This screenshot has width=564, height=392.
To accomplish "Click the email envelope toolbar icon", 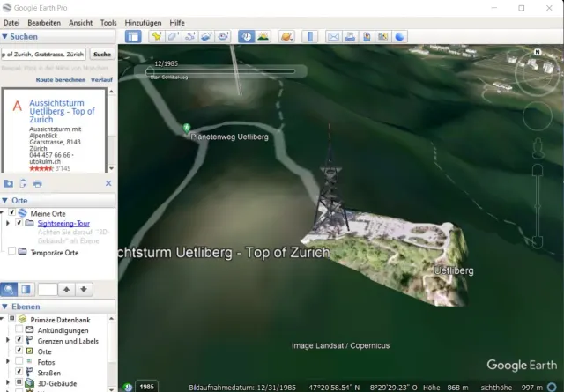I will pos(333,36).
